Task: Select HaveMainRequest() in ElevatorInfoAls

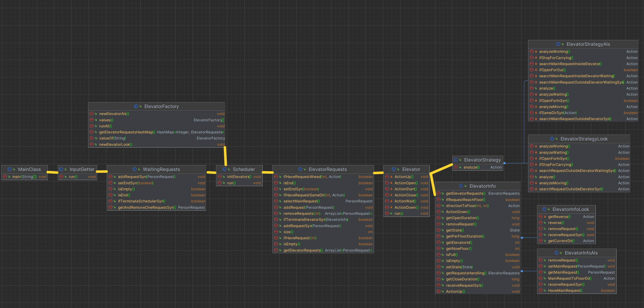Action: (565, 291)
